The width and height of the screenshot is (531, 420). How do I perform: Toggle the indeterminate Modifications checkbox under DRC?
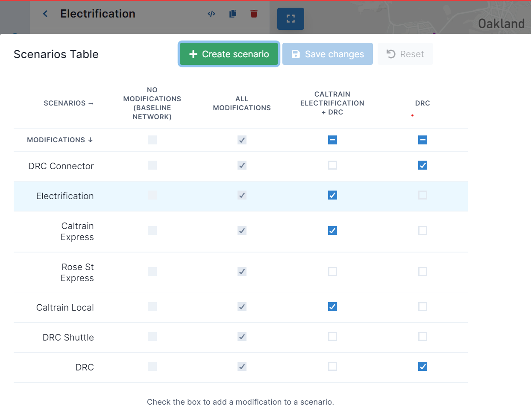[x=422, y=140]
